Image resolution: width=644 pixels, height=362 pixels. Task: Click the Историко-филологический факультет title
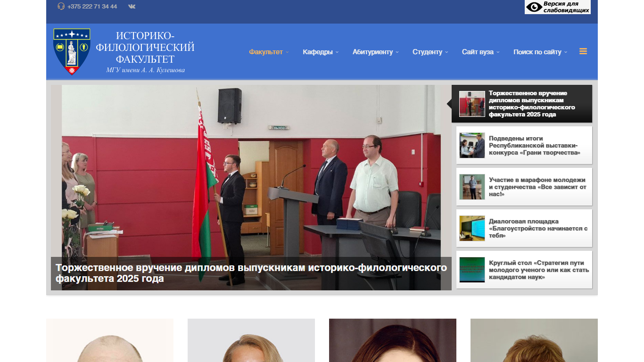click(x=145, y=47)
